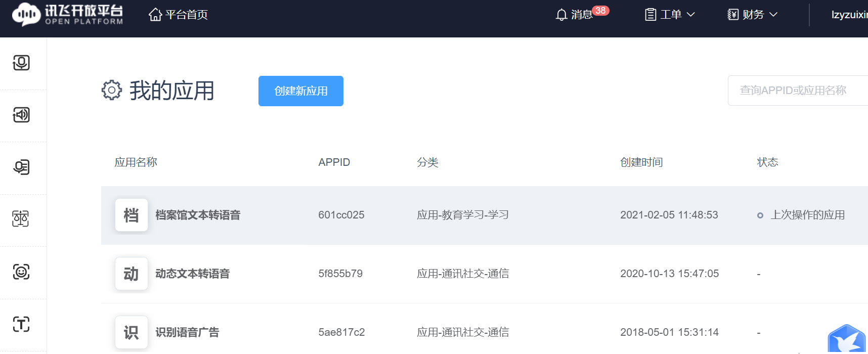Viewport: 868px width, 354px height.
Task: Click the home icon beside 平台首页
Action: (x=155, y=14)
